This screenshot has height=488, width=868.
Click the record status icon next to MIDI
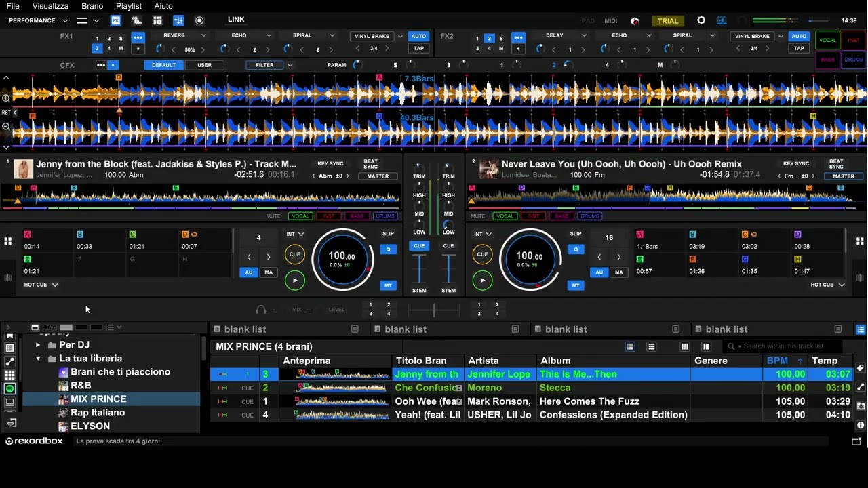(635, 21)
